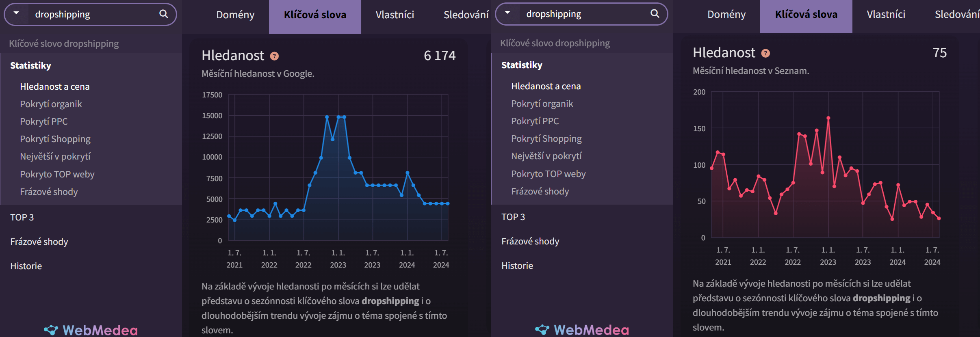This screenshot has height=337, width=980.
Task: Switch to Domény tab in right panel
Action: [726, 15]
